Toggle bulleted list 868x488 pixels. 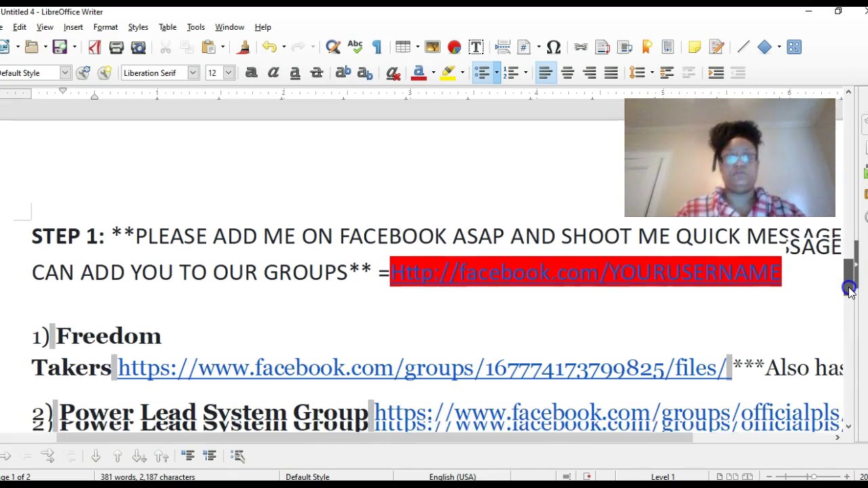pos(481,73)
